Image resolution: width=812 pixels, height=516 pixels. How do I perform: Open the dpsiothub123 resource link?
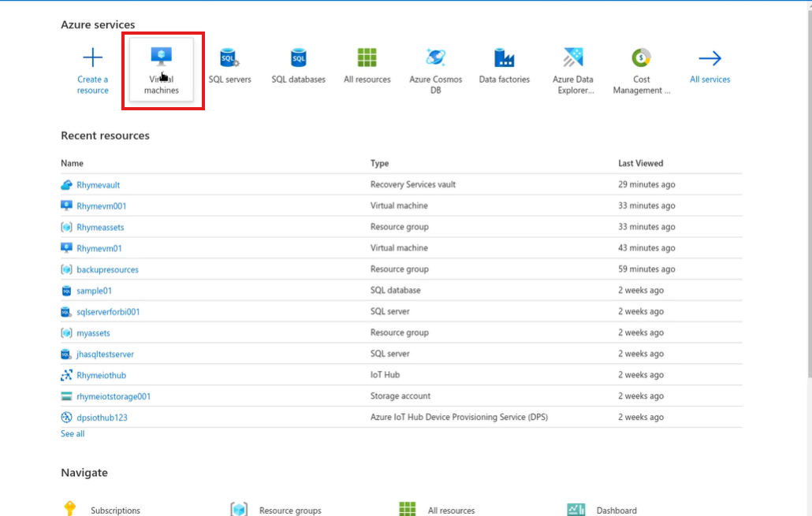click(x=102, y=418)
